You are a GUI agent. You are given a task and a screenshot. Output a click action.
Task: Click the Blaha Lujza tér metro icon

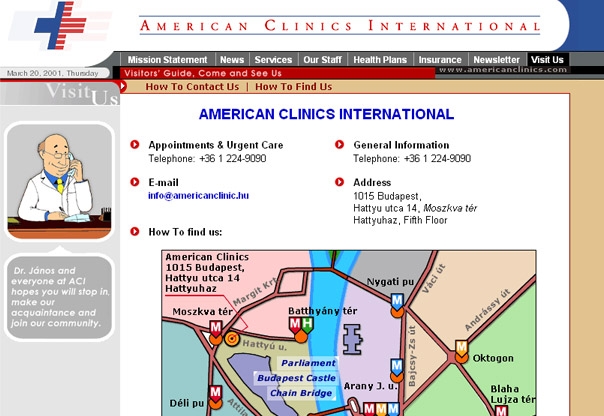tap(501, 411)
